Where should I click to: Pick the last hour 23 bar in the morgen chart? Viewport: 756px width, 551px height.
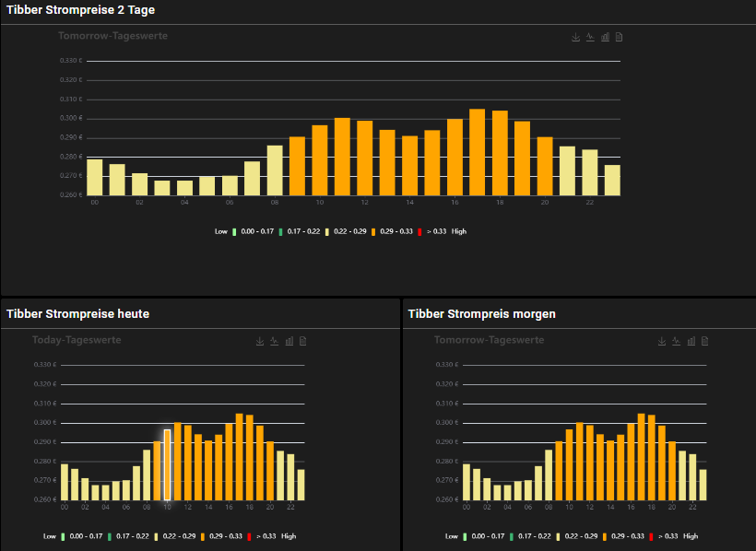point(703,485)
